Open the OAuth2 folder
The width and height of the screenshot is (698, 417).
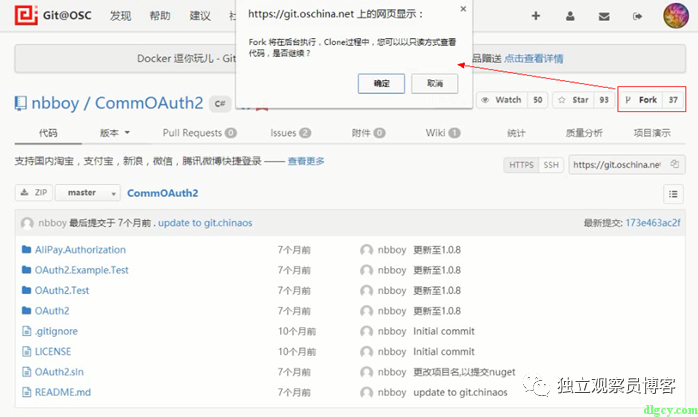[x=52, y=311]
